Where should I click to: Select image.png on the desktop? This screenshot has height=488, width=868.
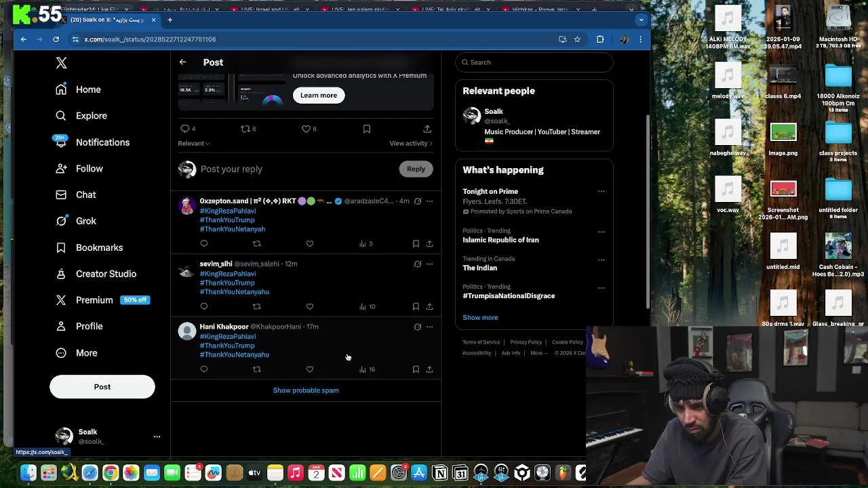(783, 140)
